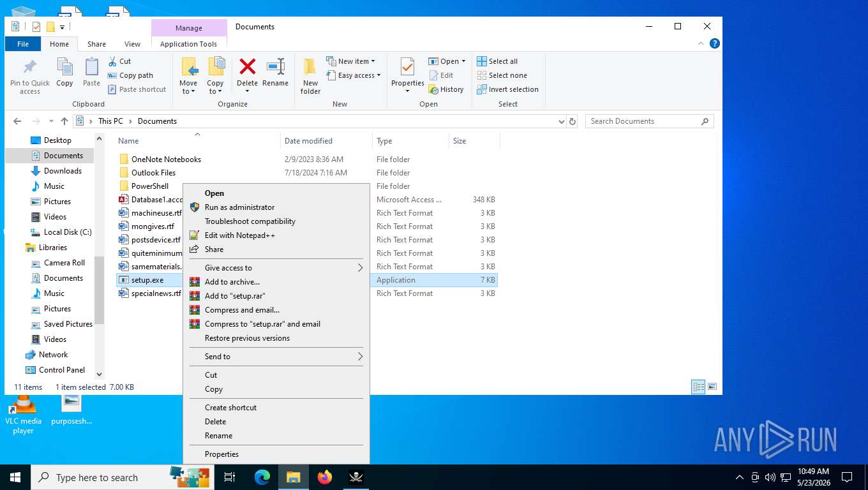Choose Add to archive...

click(276, 282)
